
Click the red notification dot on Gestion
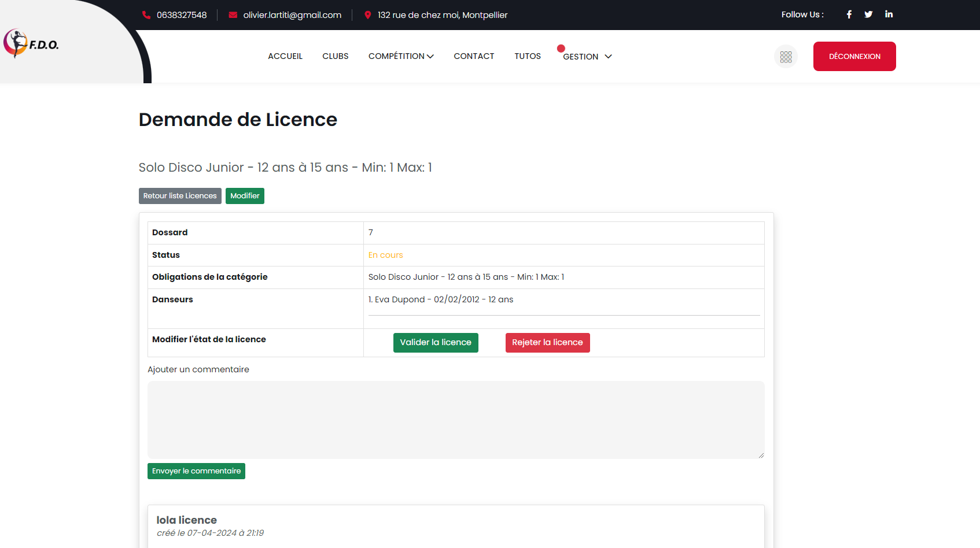561,49
